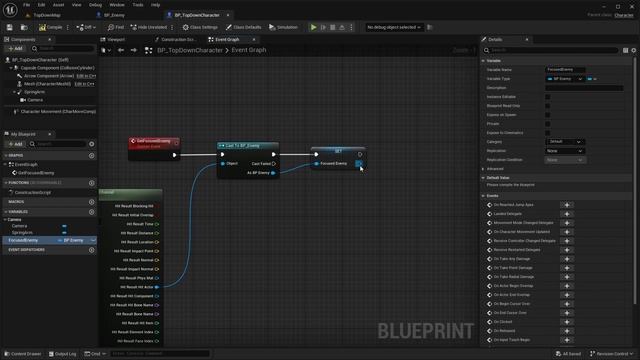The image size is (640, 360).
Task: Toggle the Expose to Cinematics checkbox
Action: 548,133
